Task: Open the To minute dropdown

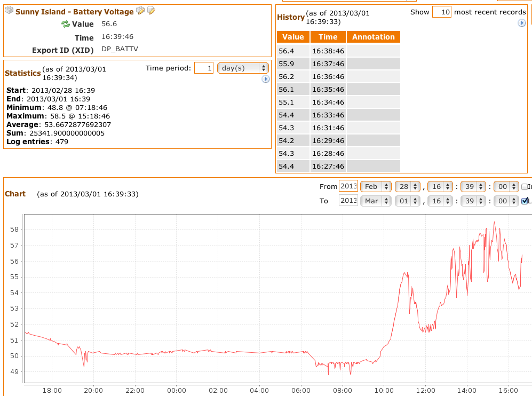Action: [473, 201]
